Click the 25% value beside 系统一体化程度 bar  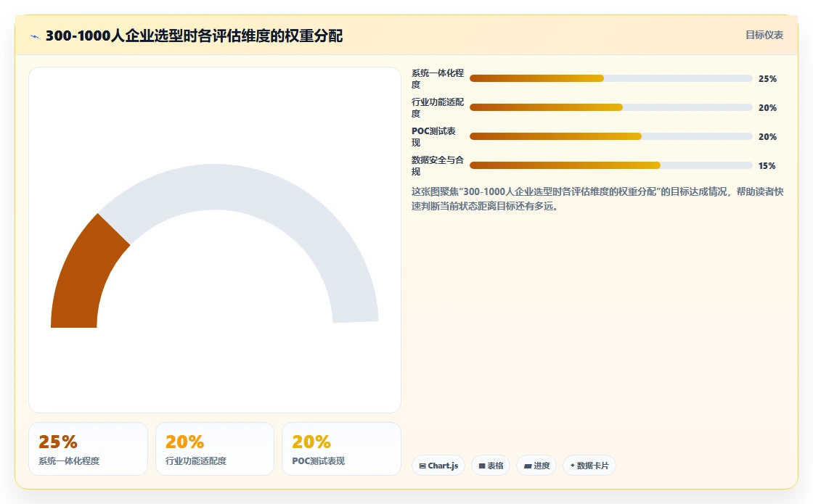(x=767, y=79)
